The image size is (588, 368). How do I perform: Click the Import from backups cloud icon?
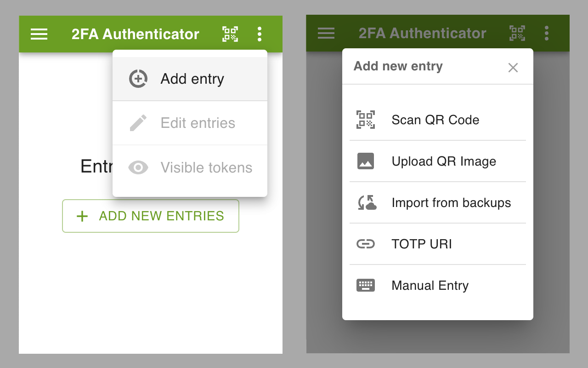(367, 203)
